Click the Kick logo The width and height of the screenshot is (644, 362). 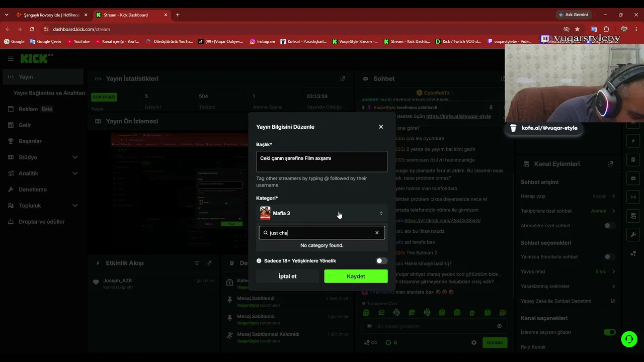(x=36, y=59)
